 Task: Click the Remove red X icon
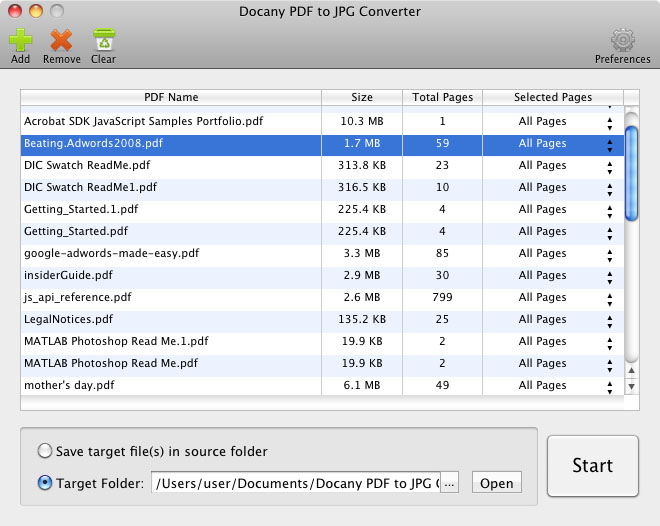click(x=61, y=40)
